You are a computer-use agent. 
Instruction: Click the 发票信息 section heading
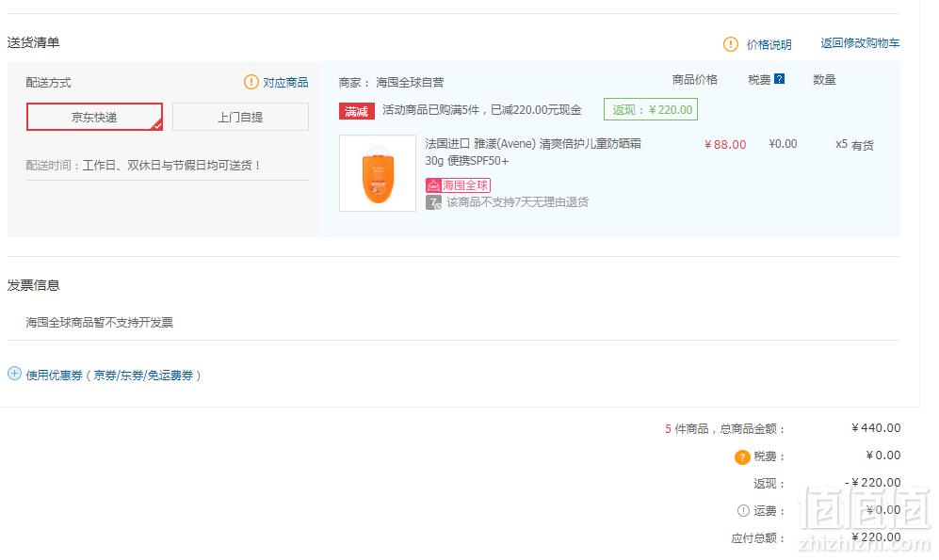34,285
